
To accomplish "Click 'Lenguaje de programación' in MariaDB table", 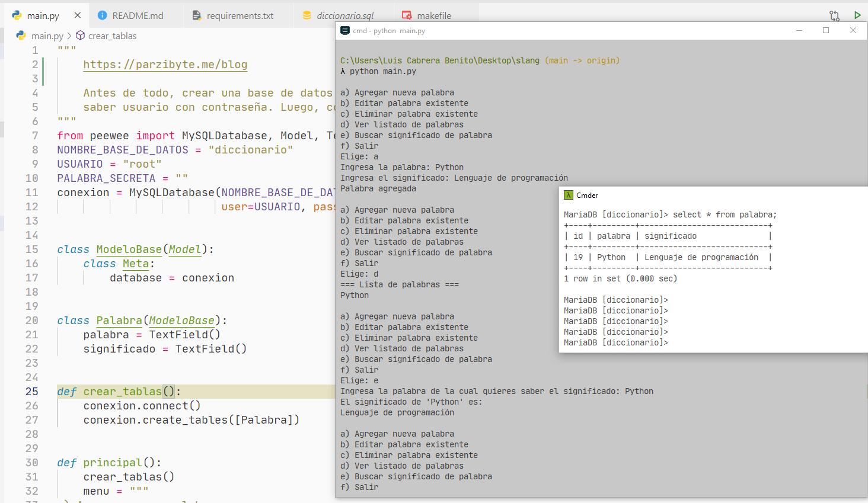I will (x=701, y=257).
